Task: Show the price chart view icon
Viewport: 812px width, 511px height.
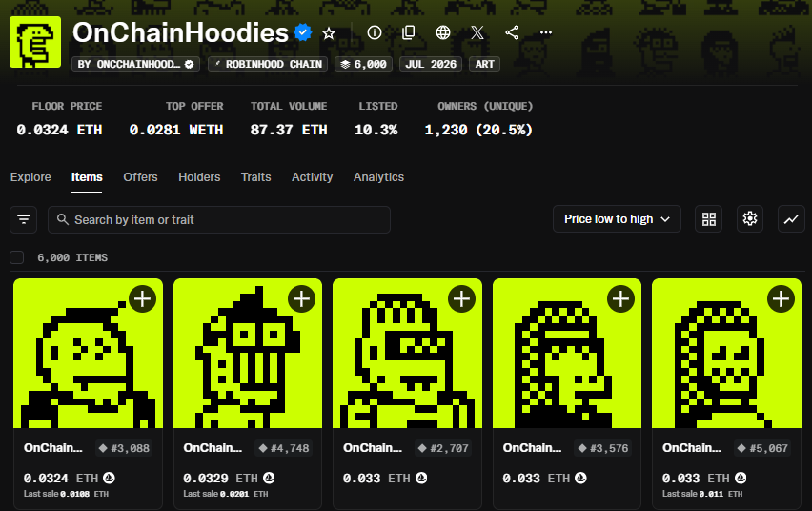Action: pyautogui.click(x=791, y=219)
